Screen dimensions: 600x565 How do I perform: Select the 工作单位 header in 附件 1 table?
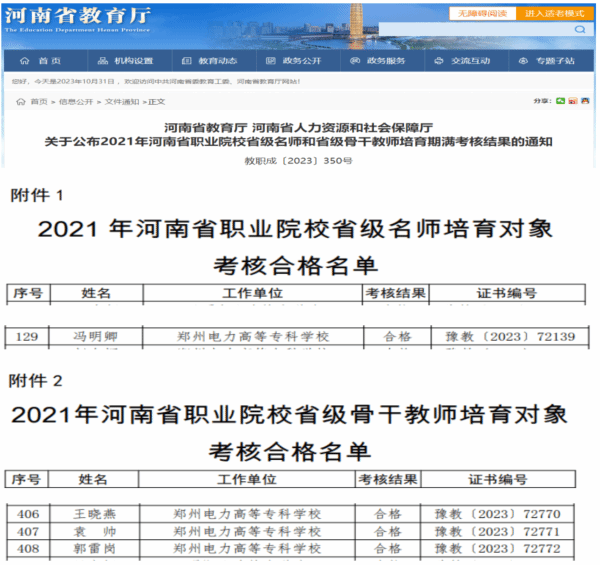(x=253, y=293)
